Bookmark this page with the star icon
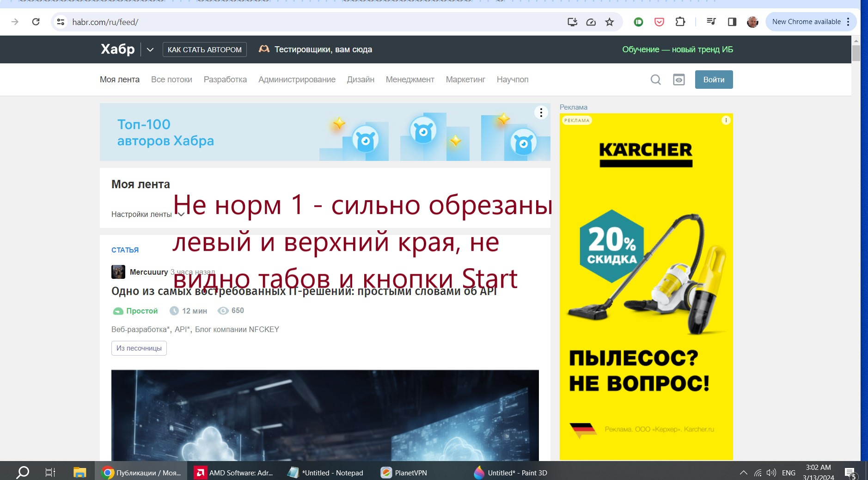Viewport: 868px width, 480px height. point(610,22)
